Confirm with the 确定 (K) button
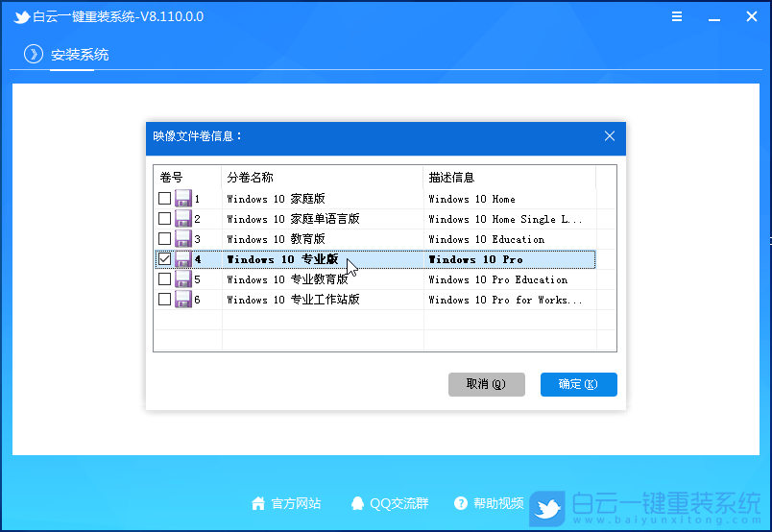This screenshot has width=772, height=532. pos(578,384)
